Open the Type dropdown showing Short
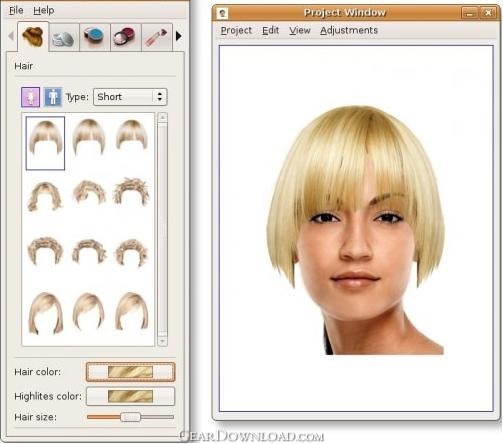 click(x=130, y=97)
